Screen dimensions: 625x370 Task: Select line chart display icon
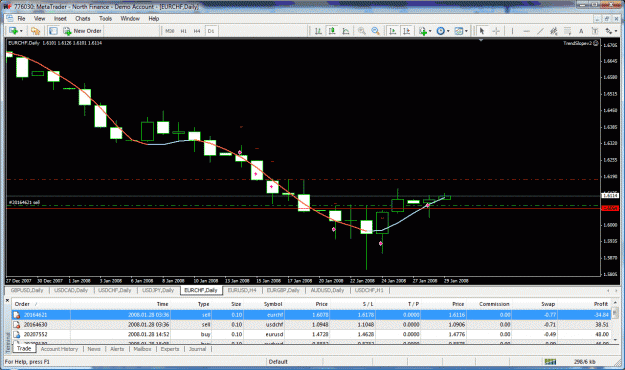pos(346,31)
